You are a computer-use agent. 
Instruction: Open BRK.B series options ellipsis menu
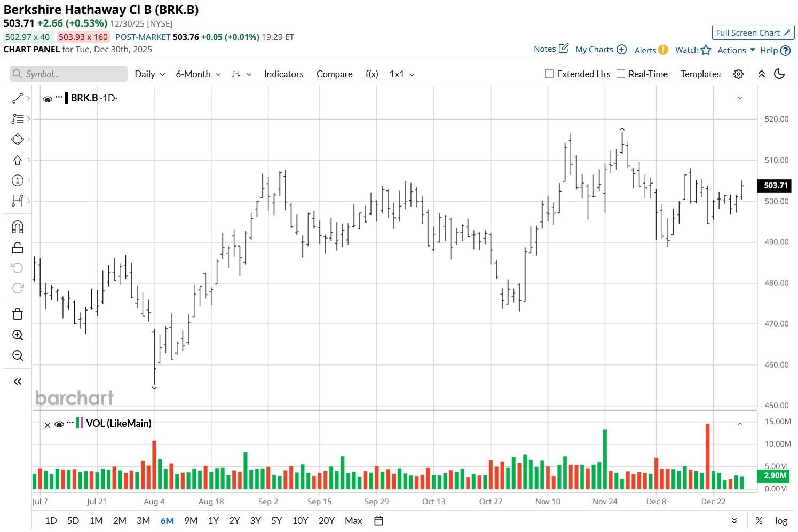[59, 97]
